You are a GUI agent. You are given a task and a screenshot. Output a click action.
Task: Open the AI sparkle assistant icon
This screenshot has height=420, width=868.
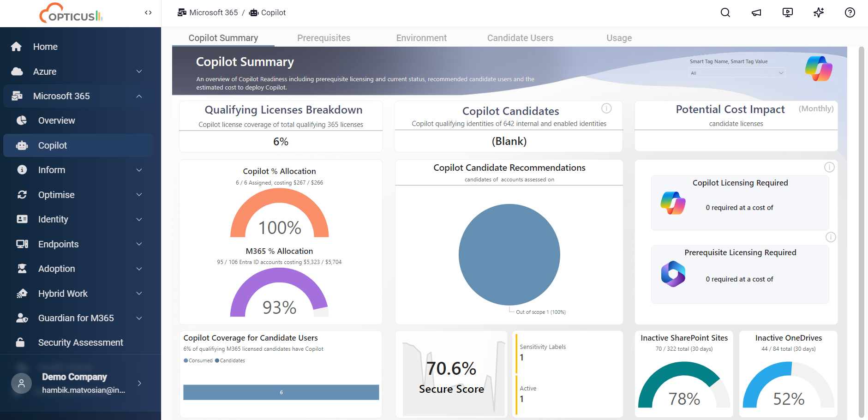pyautogui.click(x=819, y=12)
